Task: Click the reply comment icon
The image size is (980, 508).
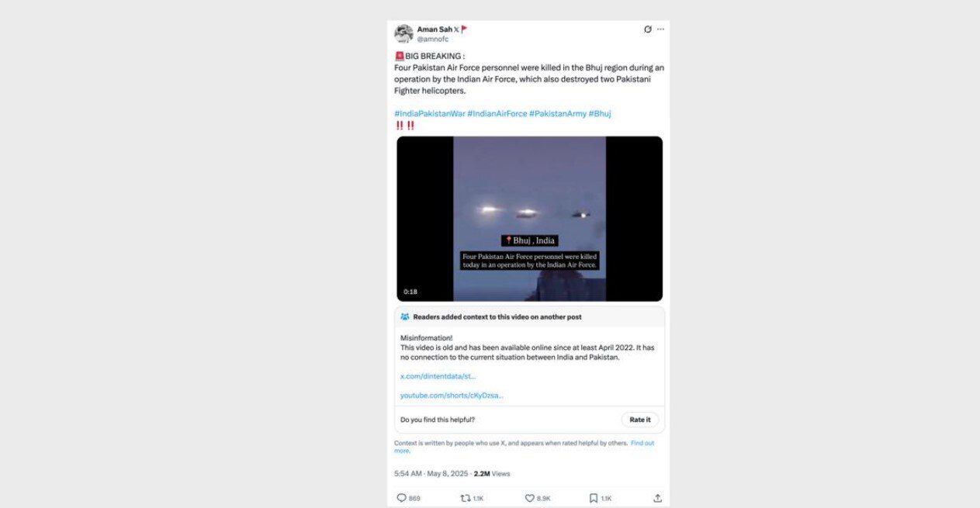Action: click(401, 498)
